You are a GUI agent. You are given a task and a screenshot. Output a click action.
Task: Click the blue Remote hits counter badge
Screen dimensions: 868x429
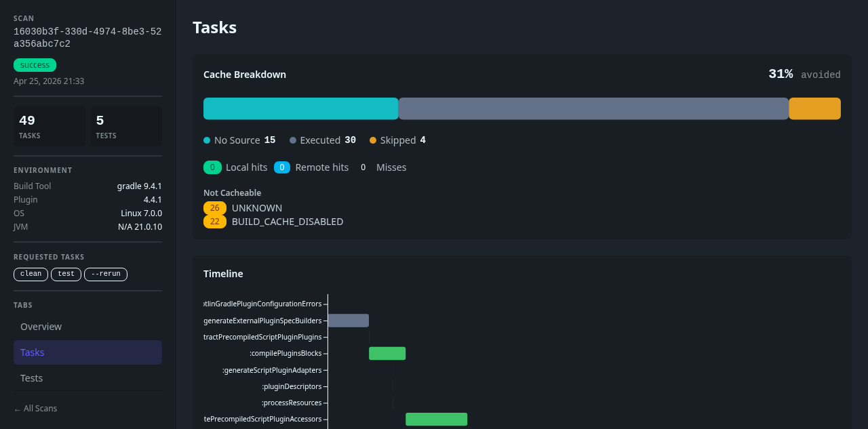pos(281,167)
